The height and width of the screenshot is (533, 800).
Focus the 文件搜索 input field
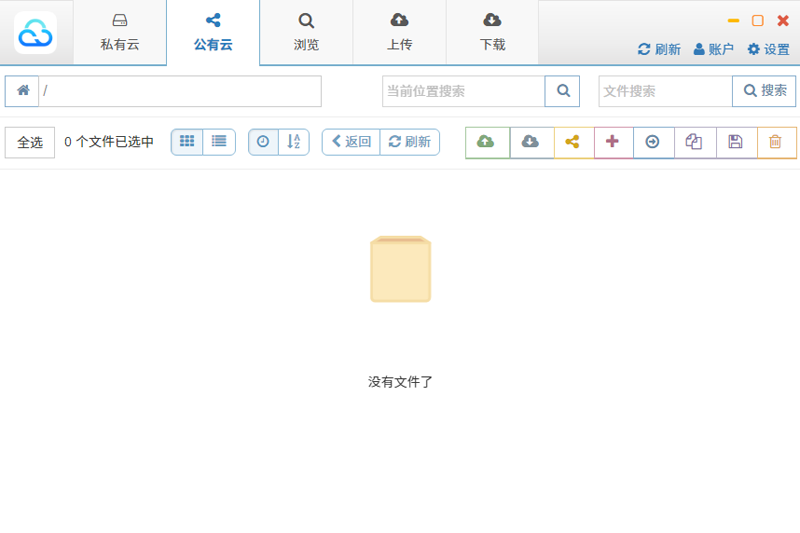[x=665, y=91]
